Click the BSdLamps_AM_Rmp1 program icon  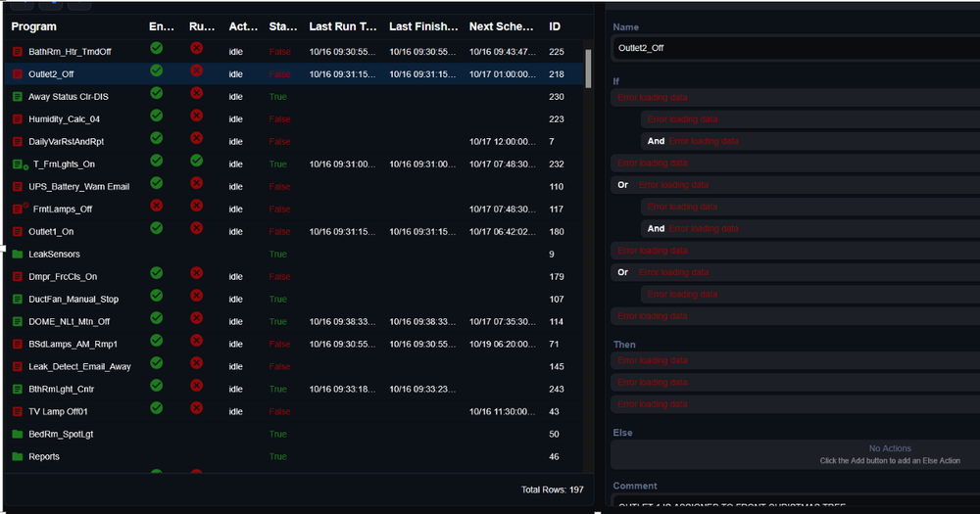pos(18,344)
